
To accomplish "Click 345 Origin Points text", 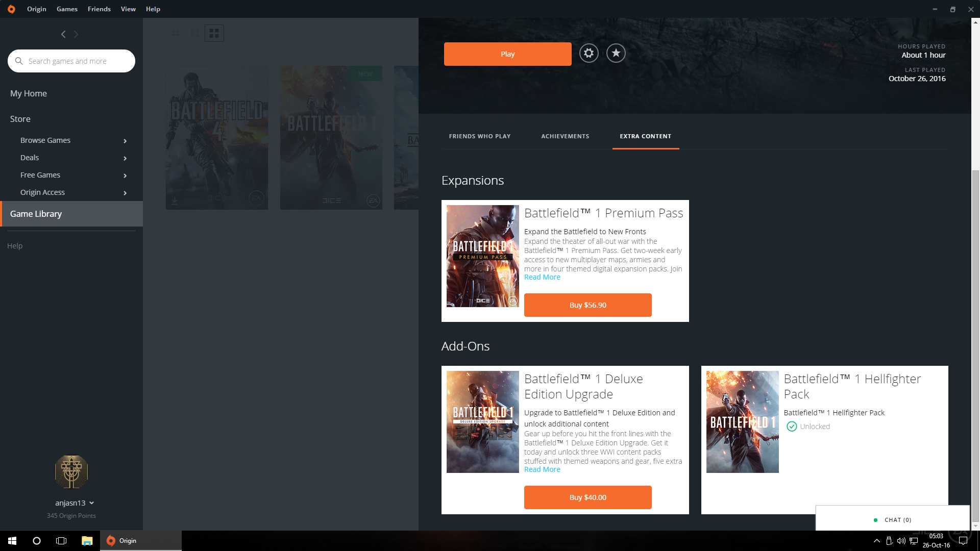I will click(x=71, y=516).
